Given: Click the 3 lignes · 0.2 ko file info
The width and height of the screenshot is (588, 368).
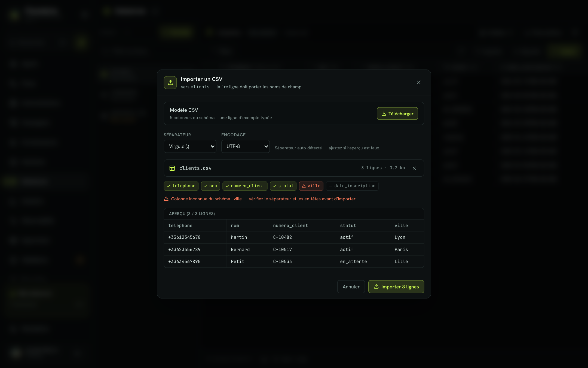Looking at the screenshot, I should click(x=383, y=168).
